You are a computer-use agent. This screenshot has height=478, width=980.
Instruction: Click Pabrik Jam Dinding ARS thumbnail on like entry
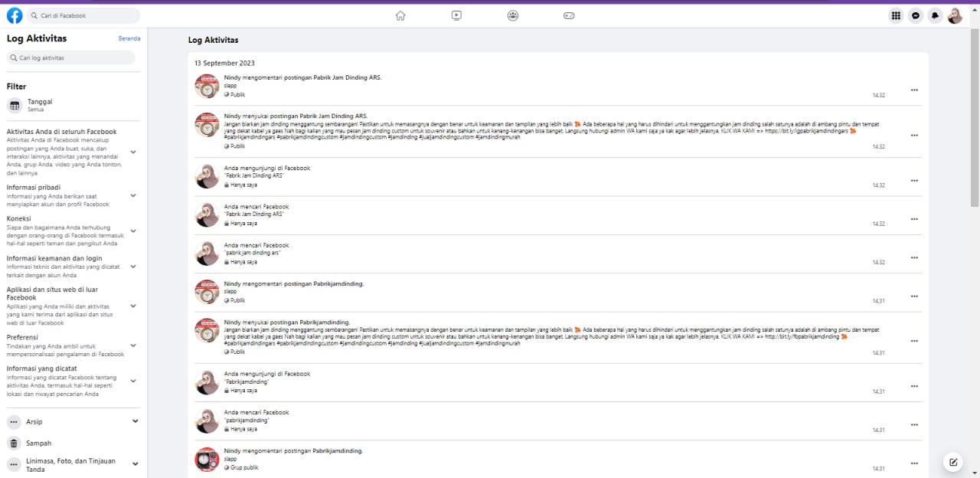[x=207, y=125]
